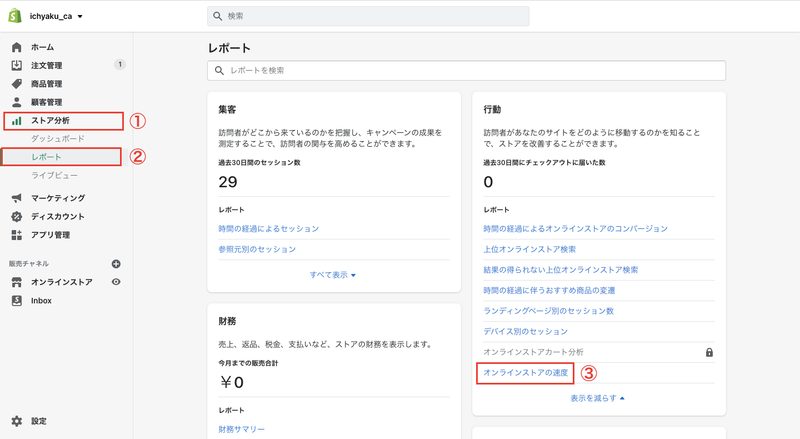Open the ライブビュー submenu item
This screenshot has height=439, width=800.
tap(54, 175)
